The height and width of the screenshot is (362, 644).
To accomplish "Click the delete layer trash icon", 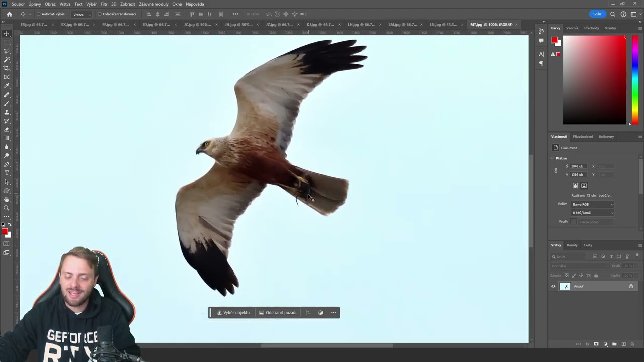I will 633,344.
